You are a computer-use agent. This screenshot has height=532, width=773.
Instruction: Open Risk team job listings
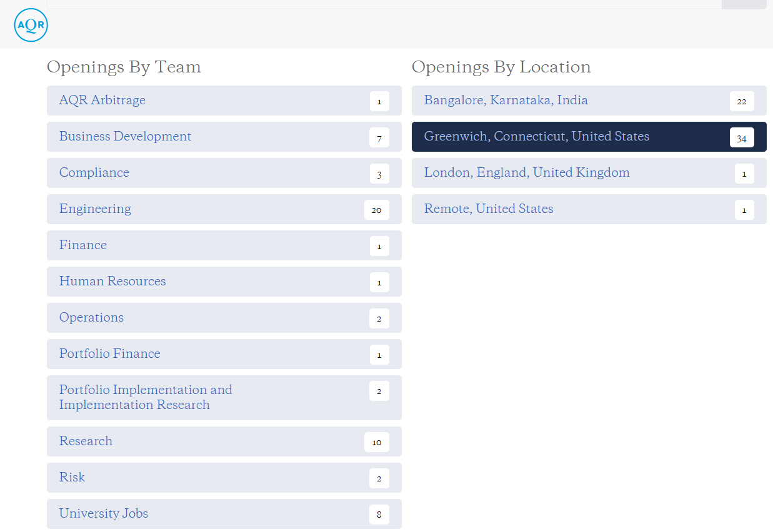[72, 478]
